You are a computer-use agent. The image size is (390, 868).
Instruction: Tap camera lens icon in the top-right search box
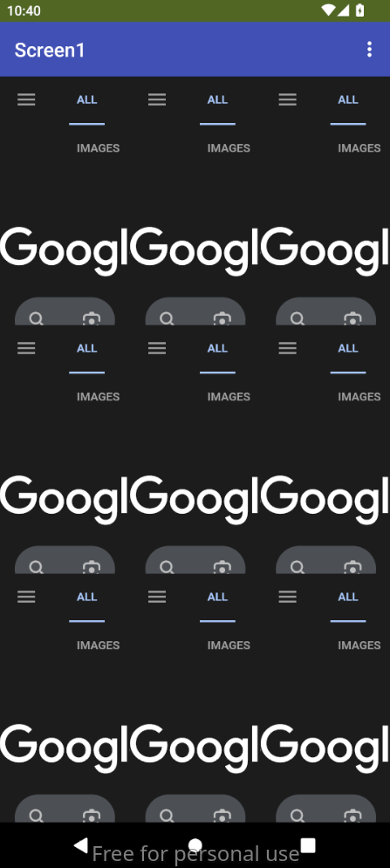click(352, 319)
